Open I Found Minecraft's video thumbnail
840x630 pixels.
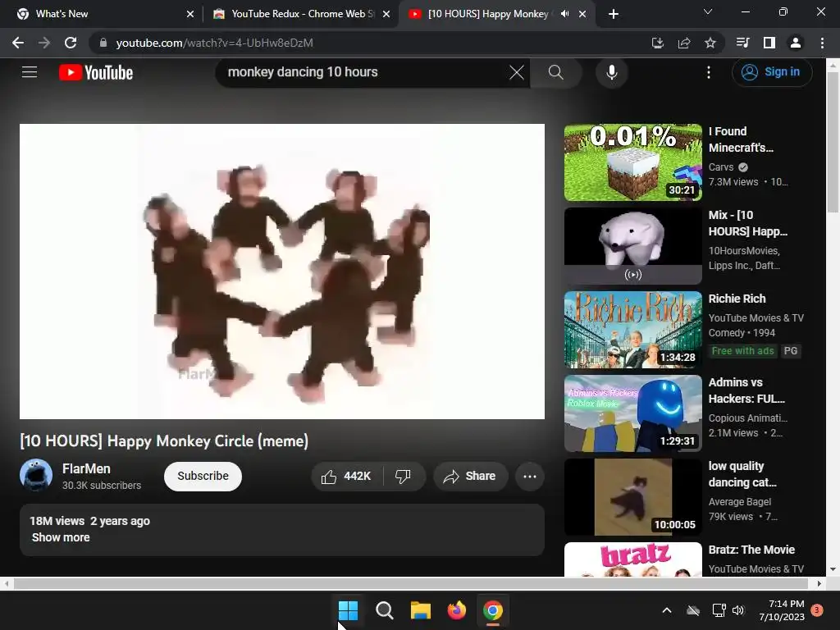click(x=632, y=162)
